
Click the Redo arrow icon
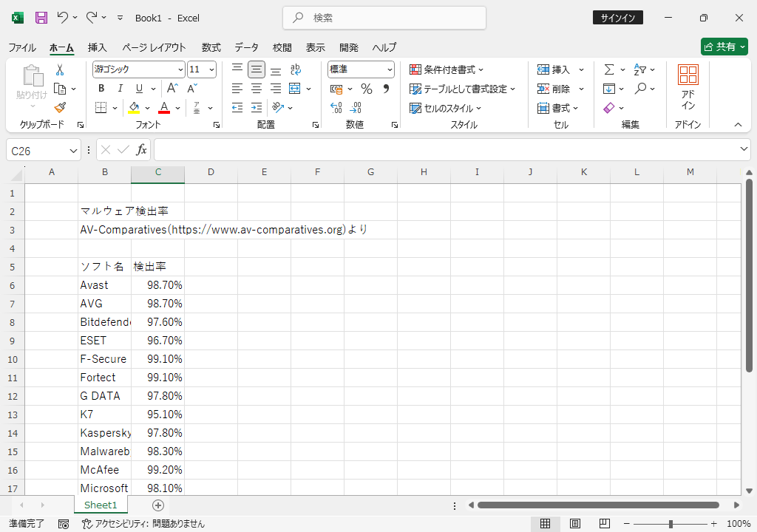[x=92, y=18]
